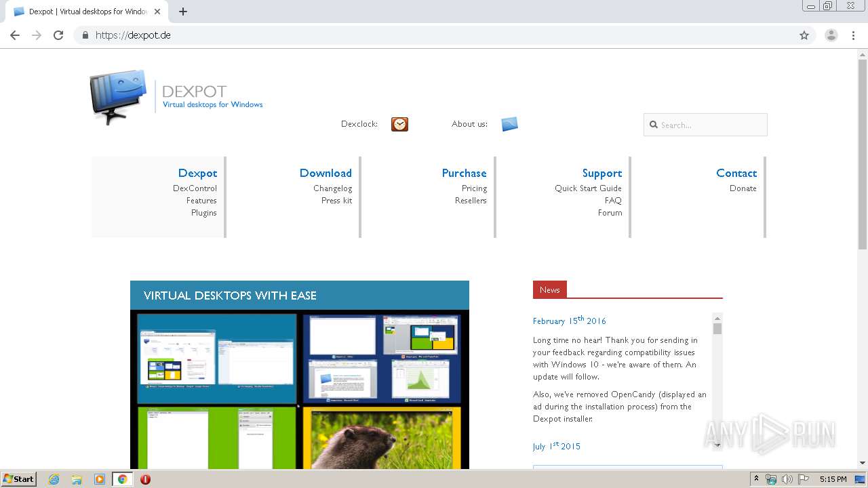Click the Dexclock: label

[359, 124]
